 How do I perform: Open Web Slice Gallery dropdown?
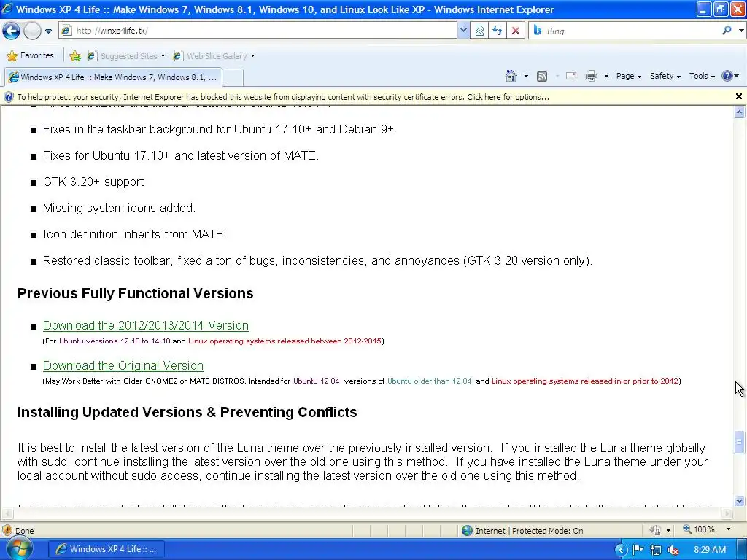(214, 55)
